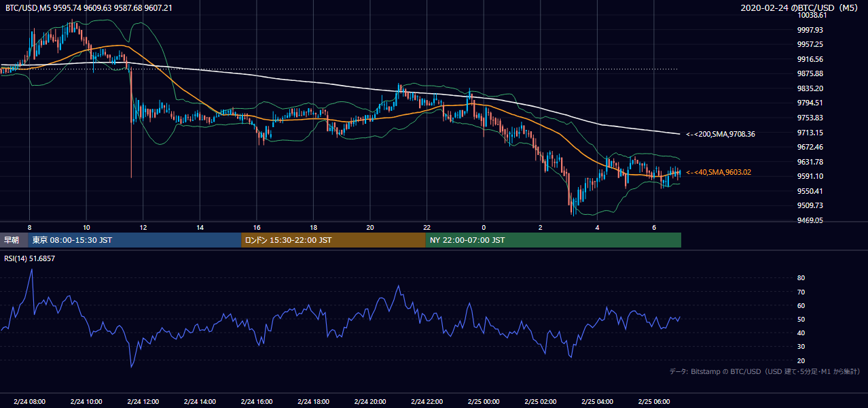
Task: Click RSI scale value 30
Action: (x=801, y=347)
